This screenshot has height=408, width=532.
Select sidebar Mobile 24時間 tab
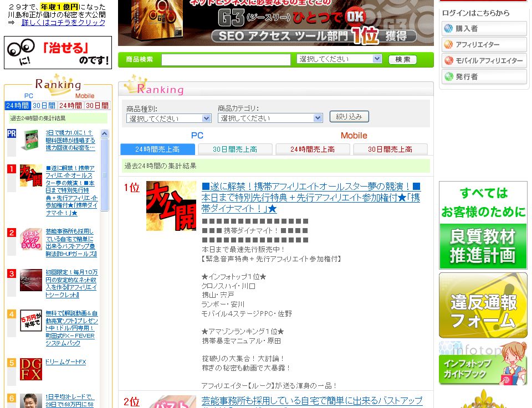(70, 106)
